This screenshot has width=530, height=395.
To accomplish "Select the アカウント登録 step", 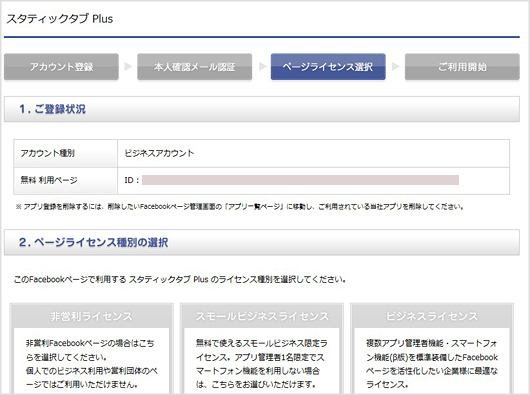I will (61, 67).
